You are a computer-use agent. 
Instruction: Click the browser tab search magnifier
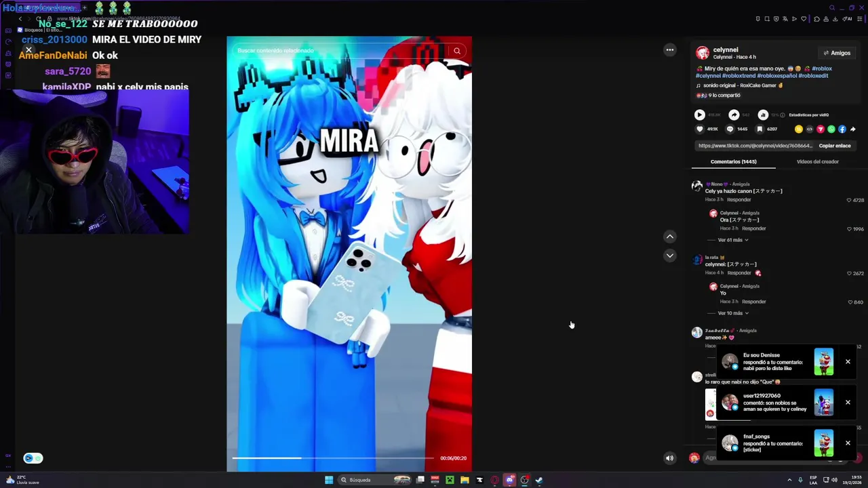pyautogui.click(x=832, y=7)
